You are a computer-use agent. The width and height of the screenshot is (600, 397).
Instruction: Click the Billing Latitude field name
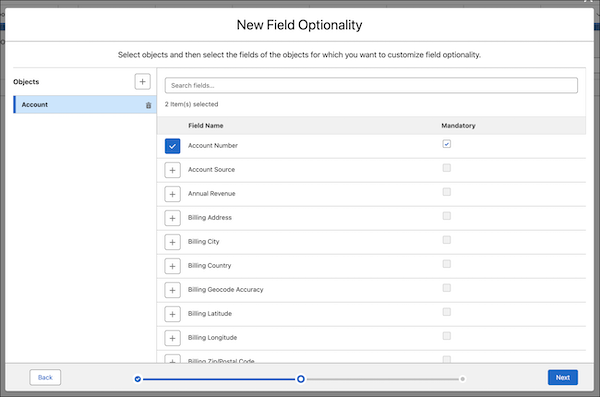[210, 314]
